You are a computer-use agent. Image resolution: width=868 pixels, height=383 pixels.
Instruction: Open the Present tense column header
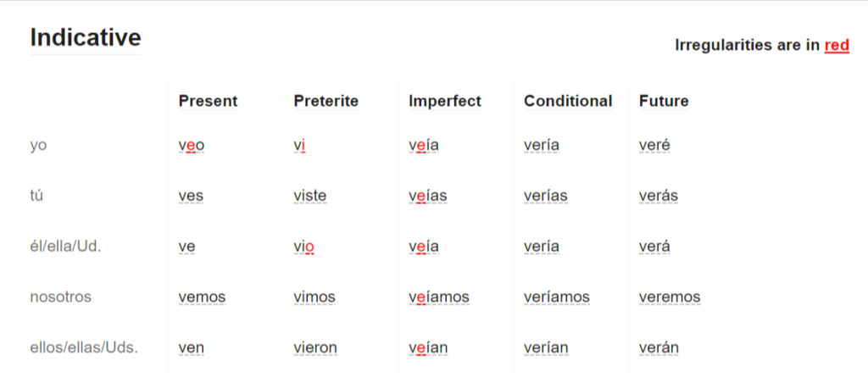point(209,101)
